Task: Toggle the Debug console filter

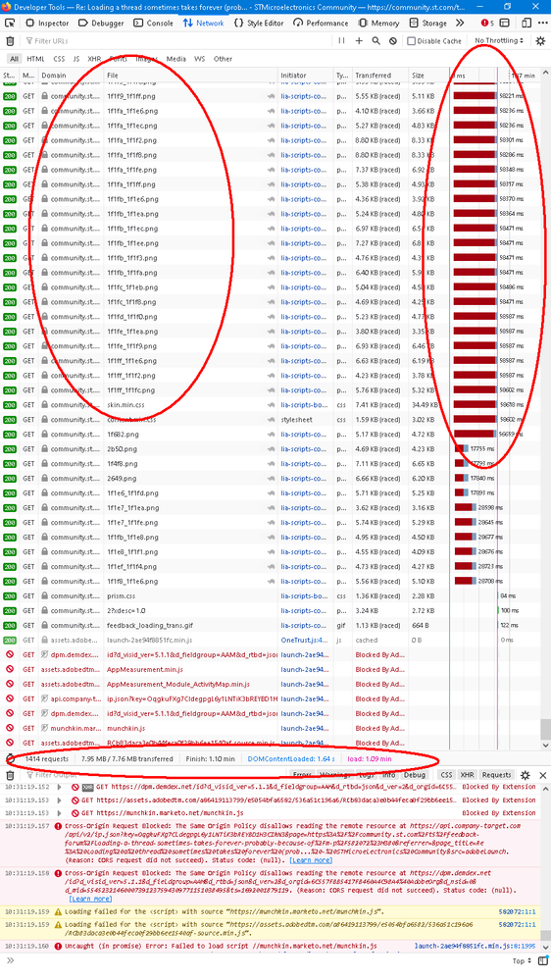Action: (x=414, y=775)
